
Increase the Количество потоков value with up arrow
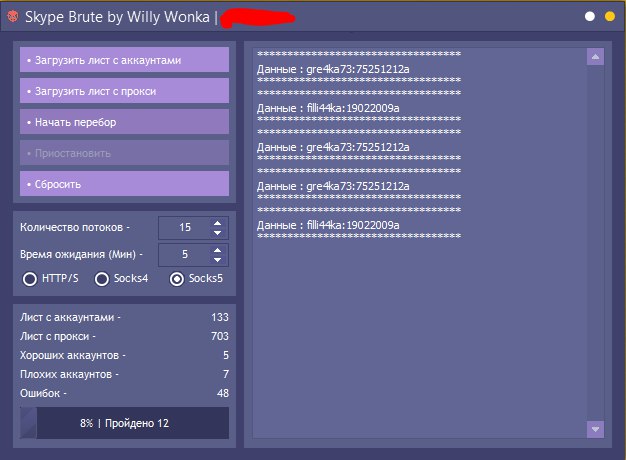(x=217, y=223)
